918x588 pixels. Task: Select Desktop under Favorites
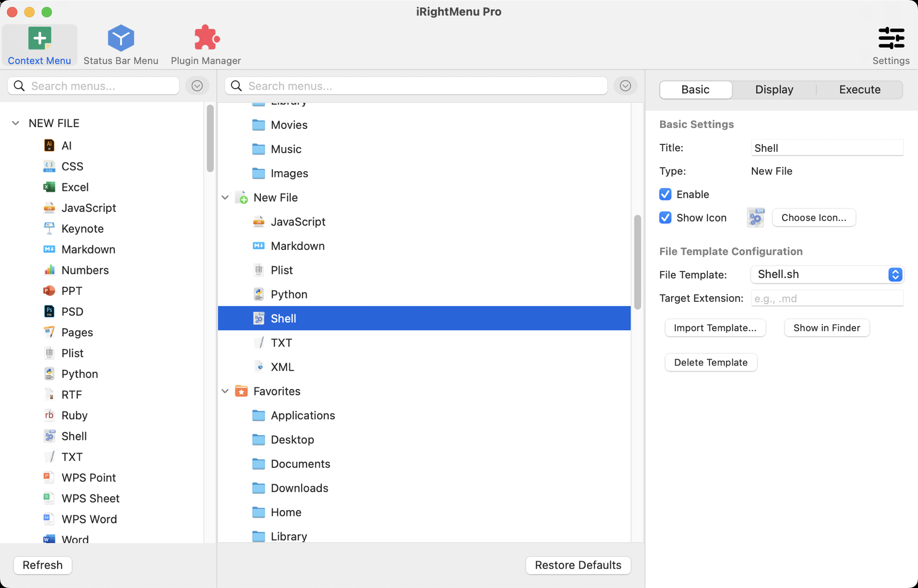pyautogui.click(x=424, y=439)
